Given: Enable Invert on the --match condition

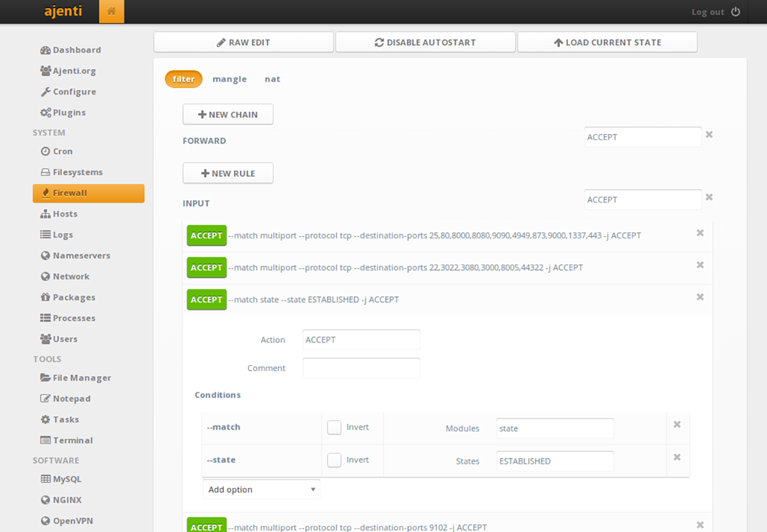Looking at the screenshot, I should click(x=334, y=427).
